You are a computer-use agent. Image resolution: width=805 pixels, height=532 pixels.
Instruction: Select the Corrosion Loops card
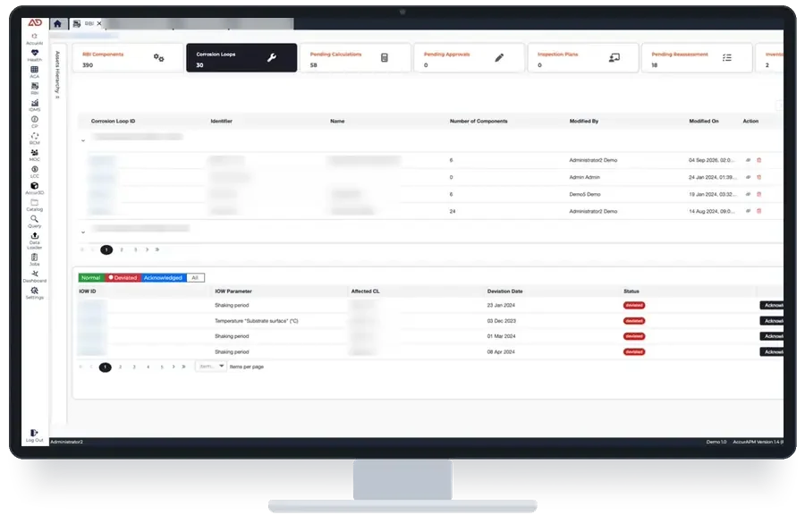[241, 58]
